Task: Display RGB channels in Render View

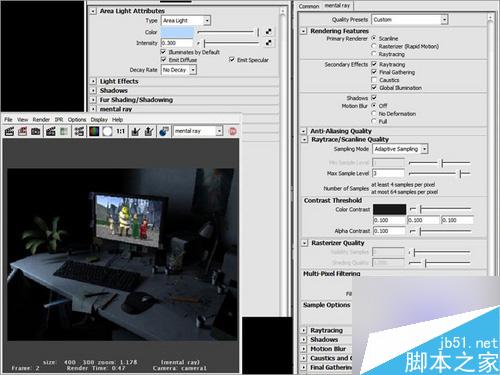Action: 94,131
